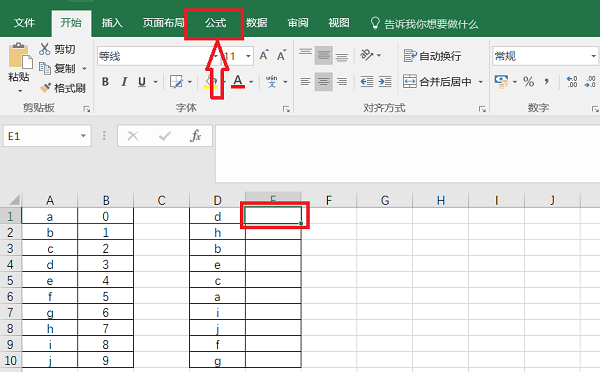The image size is (600, 372).
Task: Open font group dialog launcher
Action: click(x=286, y=109)
